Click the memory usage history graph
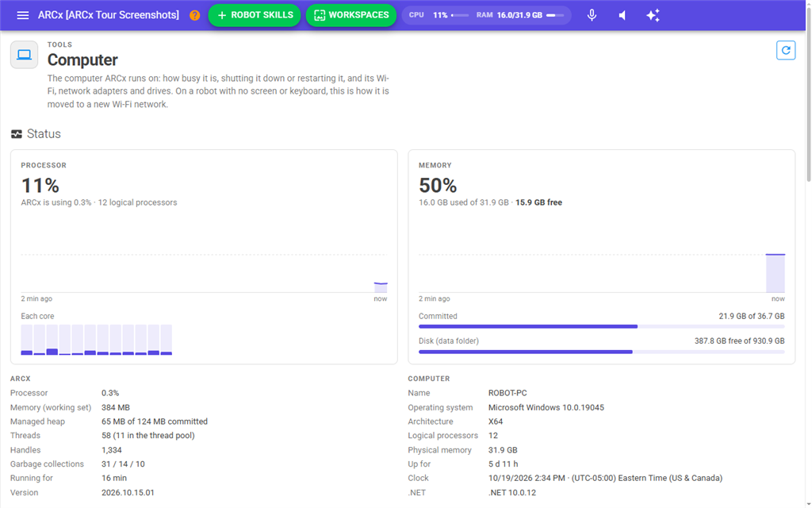812x508 pixels. 602,255
